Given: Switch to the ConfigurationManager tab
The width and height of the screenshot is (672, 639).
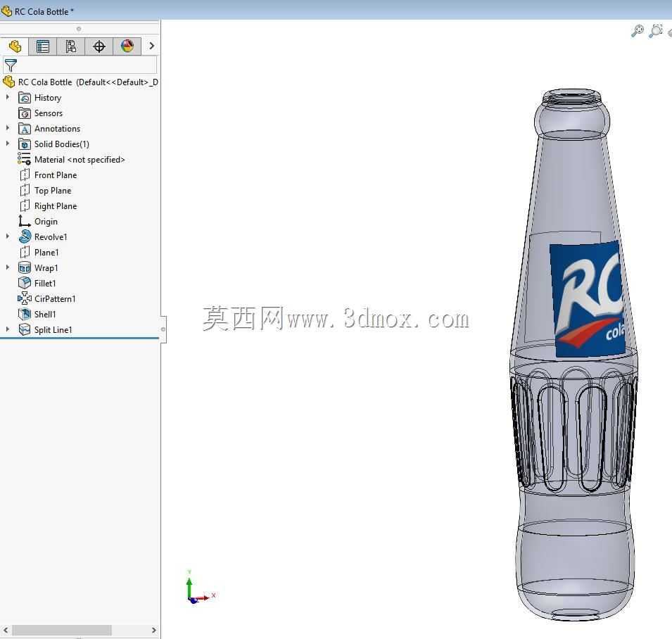Looking at the screenshot, I should [70, 46].
